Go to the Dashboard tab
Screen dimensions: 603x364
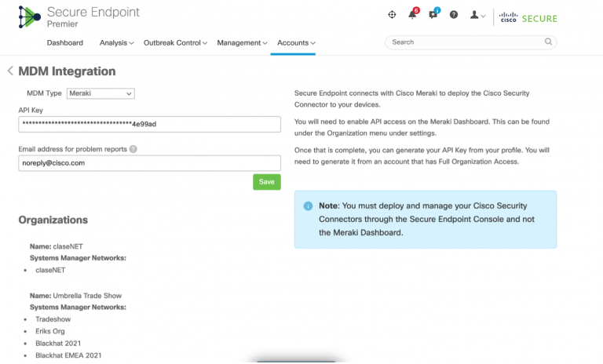click(64, 42)
